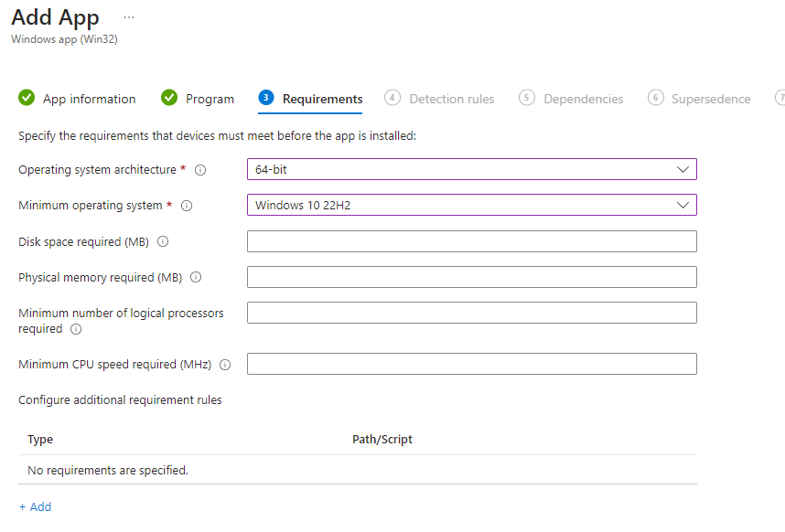Click info icon for Disk space required
Image resolution: width=785 pixels, height=532 pixels.
[x=163, y=242]
